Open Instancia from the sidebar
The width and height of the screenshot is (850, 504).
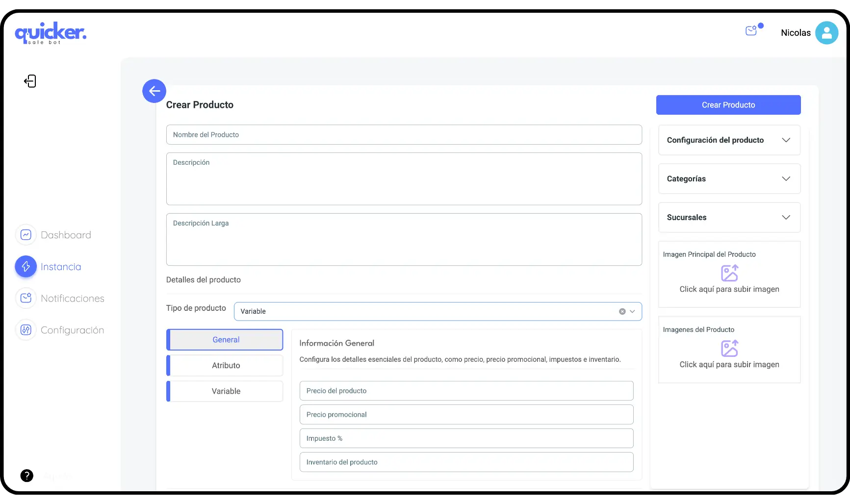pos(61,267)
